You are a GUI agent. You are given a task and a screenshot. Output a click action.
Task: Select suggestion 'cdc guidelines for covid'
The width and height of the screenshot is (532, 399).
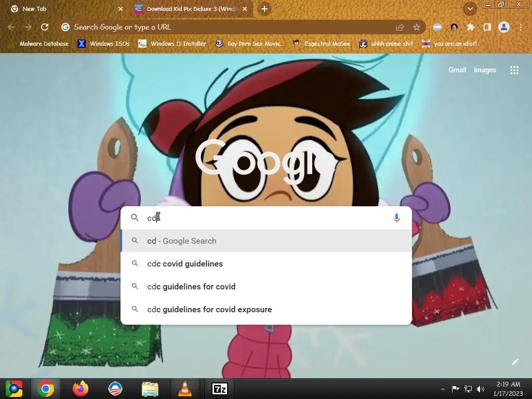(266, 287)
